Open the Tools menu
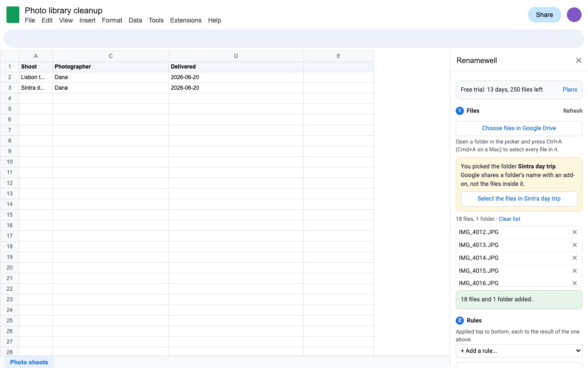Viewport: 588px width, 368px height. [x=156, y=20]
